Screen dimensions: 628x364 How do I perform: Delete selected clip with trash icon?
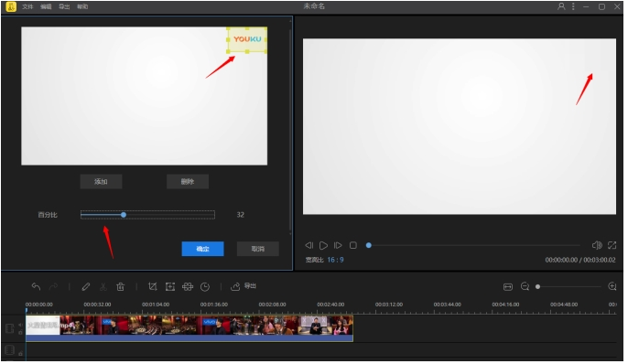[121, 288]
